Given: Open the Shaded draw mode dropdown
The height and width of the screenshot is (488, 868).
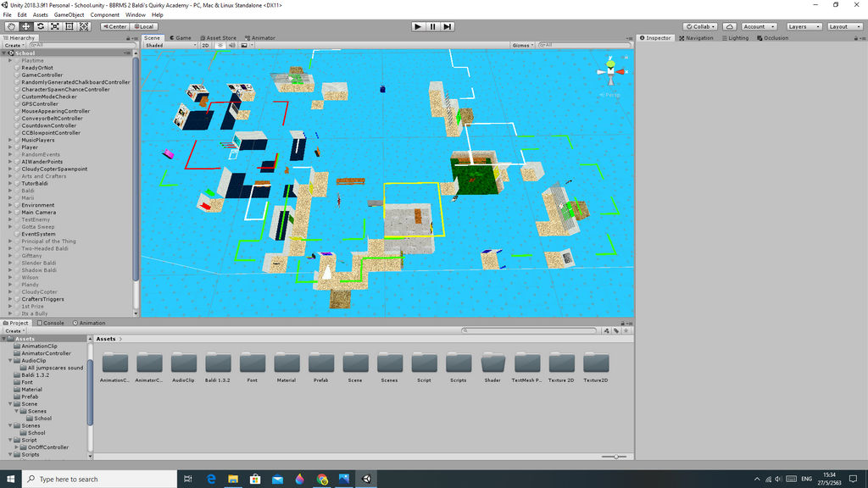Looking at the screenshot, I should (x=170, y=46).
